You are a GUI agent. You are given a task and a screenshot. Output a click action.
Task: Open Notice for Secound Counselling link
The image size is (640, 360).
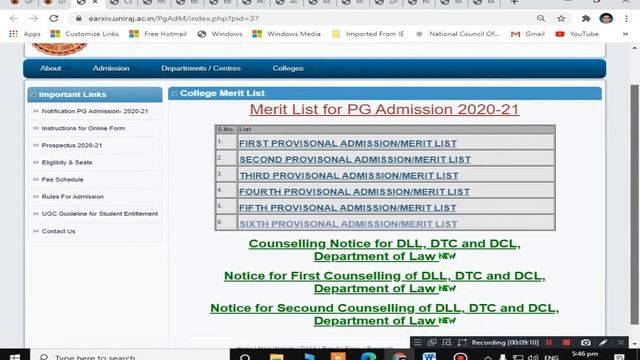tap(384, 314)
